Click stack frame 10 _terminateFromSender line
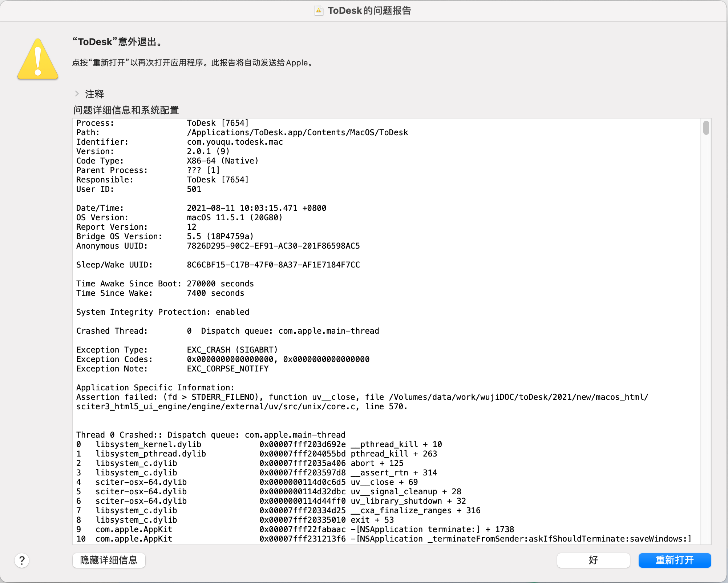The width and height of the screenshot is (728, 583). (x=384, y=539)
